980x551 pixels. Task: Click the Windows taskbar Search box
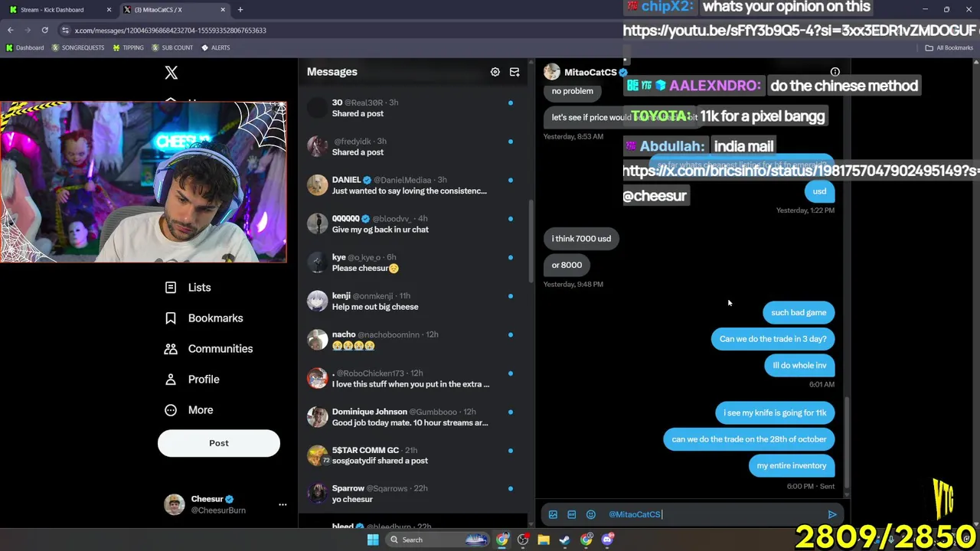[x=437, y=540]
